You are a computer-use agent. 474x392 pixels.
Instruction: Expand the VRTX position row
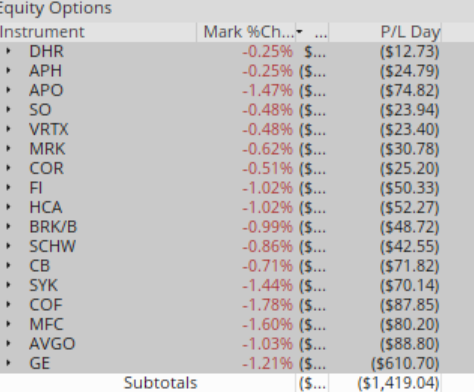[x=8, y=129]
